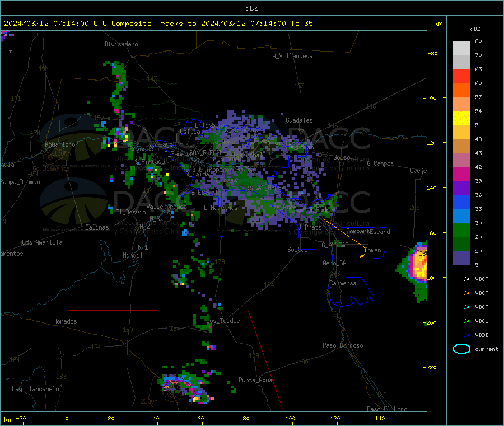Viewport: 504px width, 426px height.
Task: Click the 'Valle_Grande' map label
Action: pyautogui.click(x=166, y=207)
